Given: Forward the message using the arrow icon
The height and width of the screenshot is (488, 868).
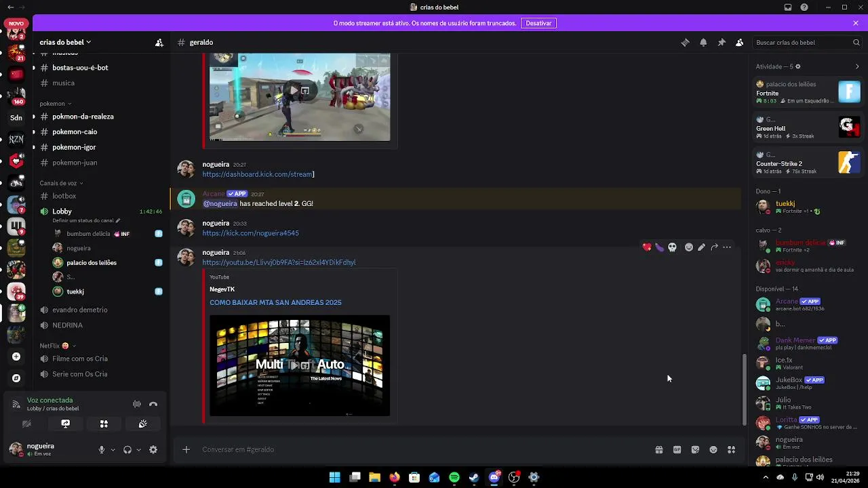Looking at the screenshot, I should [714, 247].
